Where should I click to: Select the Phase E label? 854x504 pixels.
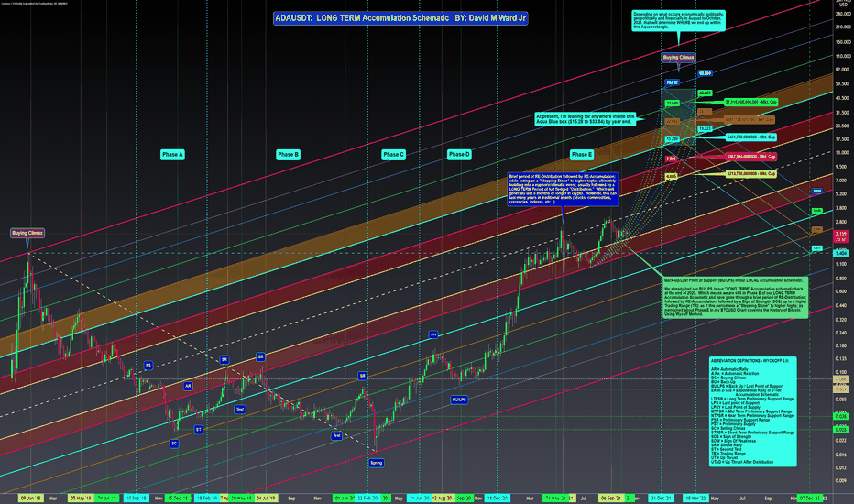[x=582, y=155]
